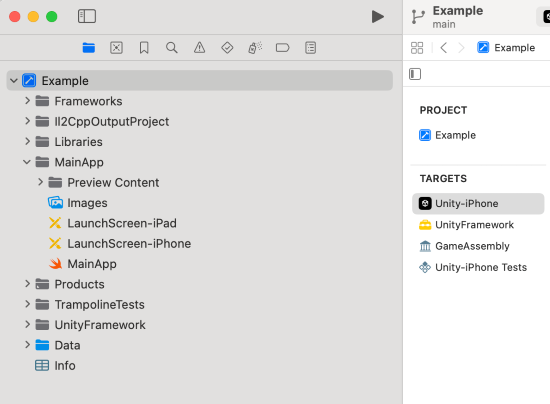
Task: Select the Unity-iPhone target
Action: tap(478, 203)
